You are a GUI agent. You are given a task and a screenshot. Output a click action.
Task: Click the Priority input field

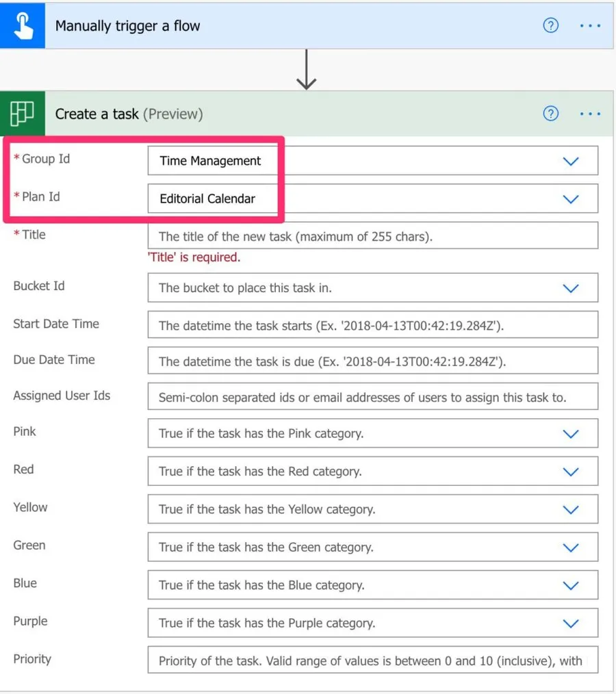(372, 661)
